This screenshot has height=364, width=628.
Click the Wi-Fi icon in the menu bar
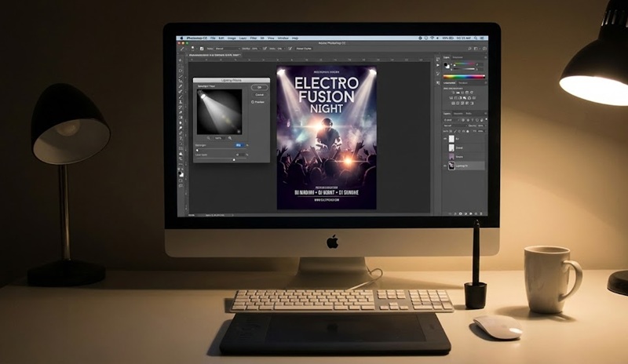(432, 38)
